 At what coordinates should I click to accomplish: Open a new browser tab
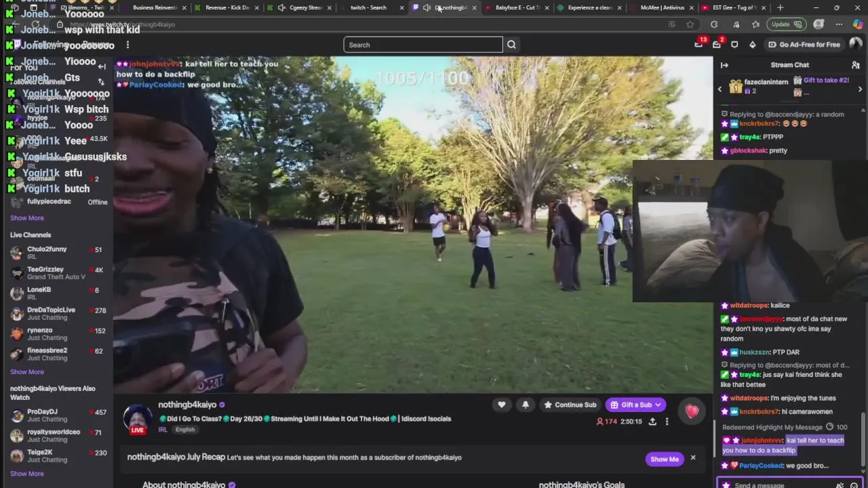tap(781, 7)
